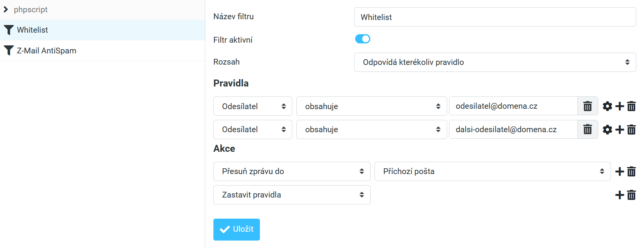Screen dimensions: 644x249
Task: Clear value in dalsi-odesilatel@domena.cz field trash
Action: pyautogui.click(x=587, y=129)
